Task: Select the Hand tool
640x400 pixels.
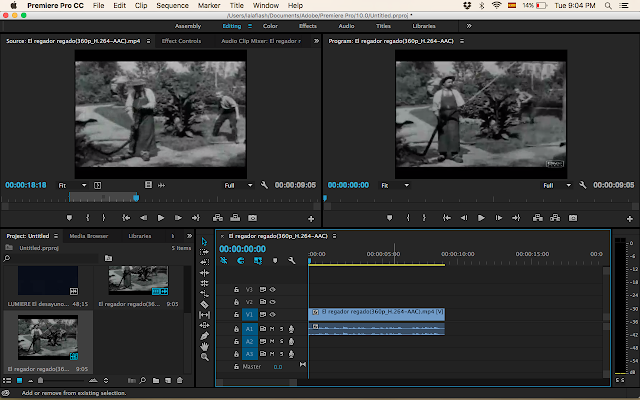Action: [x=204, y=347]
